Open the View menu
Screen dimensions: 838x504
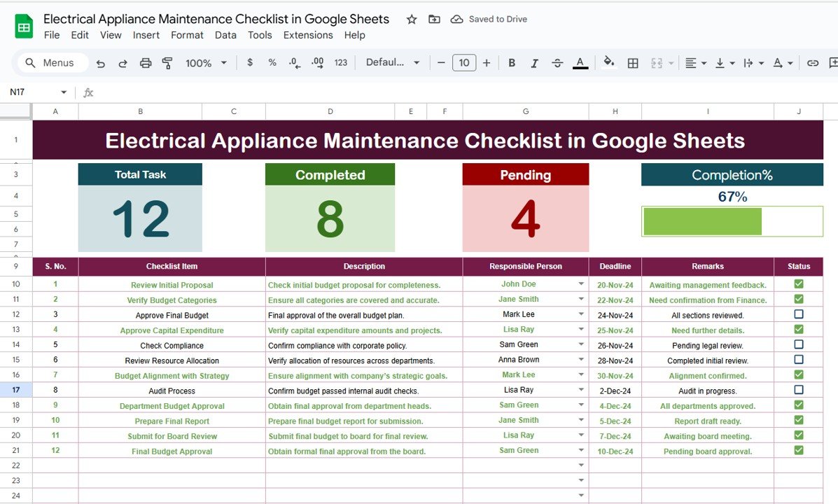click(x=111, y=35)
